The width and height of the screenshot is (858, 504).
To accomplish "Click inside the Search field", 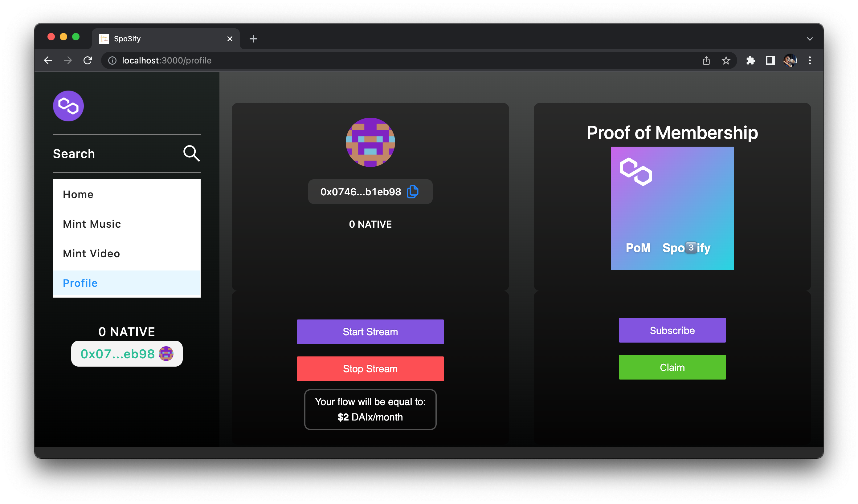I will [x=102, y=153].
